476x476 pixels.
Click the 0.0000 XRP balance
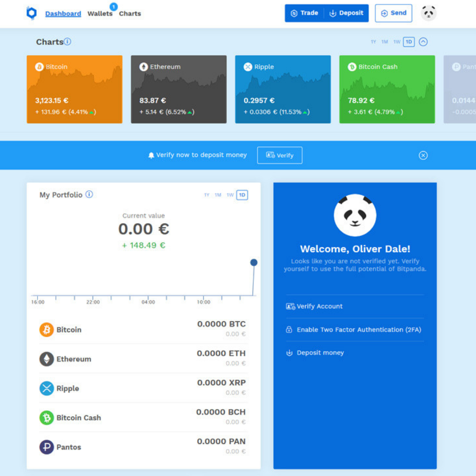221,383
